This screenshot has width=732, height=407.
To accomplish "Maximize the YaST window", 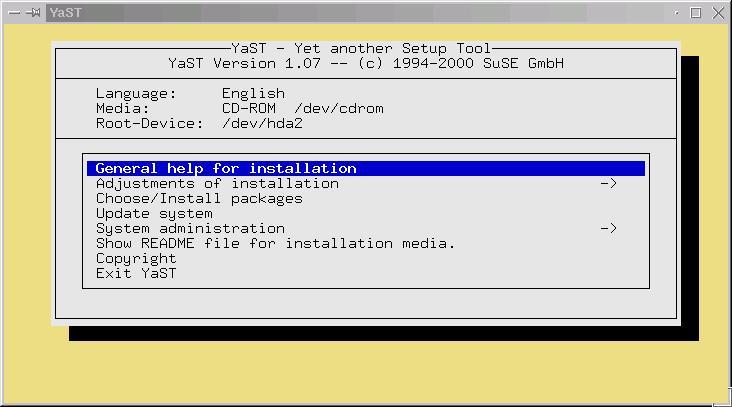I will click(x=696, y=13).
